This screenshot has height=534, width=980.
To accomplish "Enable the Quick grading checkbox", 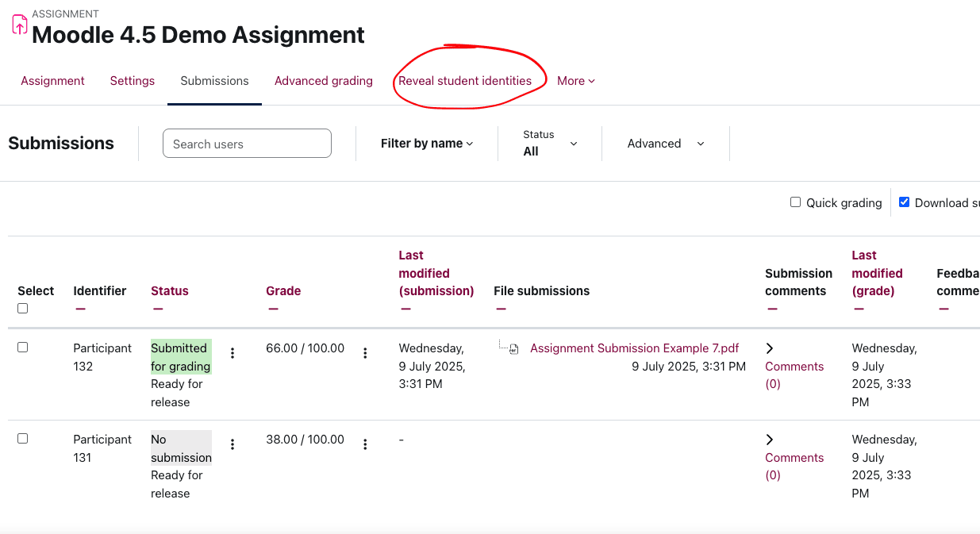I will (x=795, y=202).
